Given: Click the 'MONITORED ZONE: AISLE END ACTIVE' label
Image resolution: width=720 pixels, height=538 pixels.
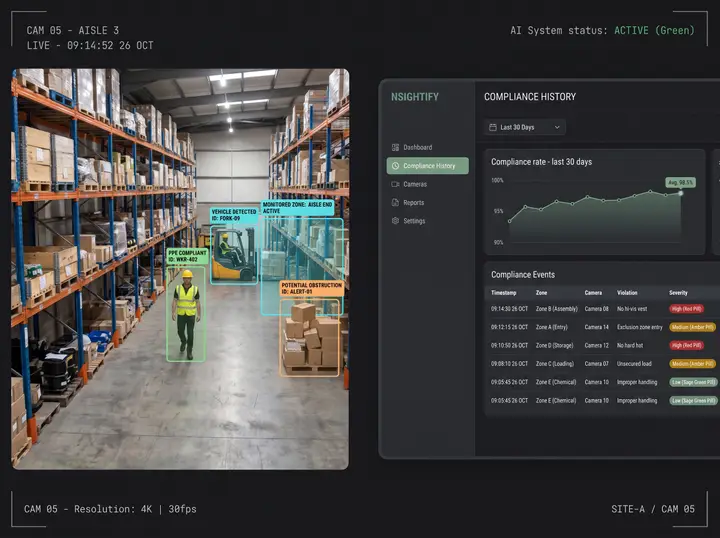Looking at the screenshot, I should pyautogui.click(x=298, y=207).
